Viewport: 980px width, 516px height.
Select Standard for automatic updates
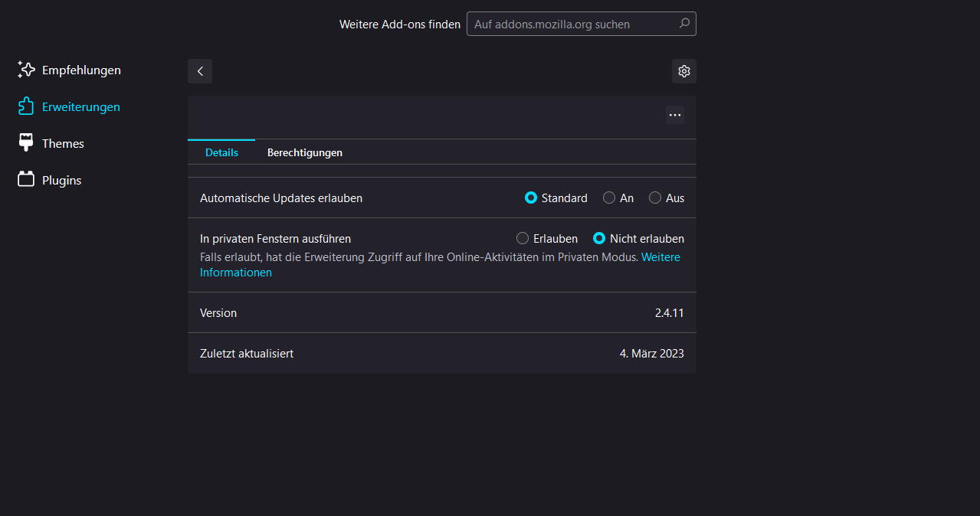531,198
